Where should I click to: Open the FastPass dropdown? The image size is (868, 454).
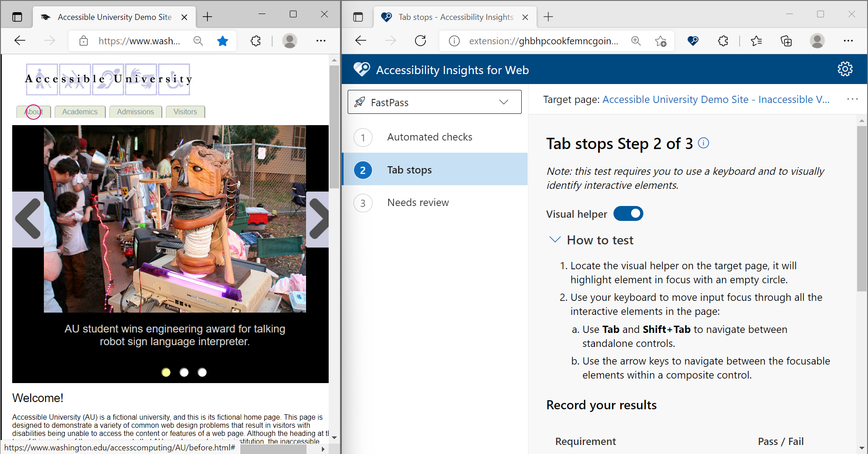click(434, 102)
